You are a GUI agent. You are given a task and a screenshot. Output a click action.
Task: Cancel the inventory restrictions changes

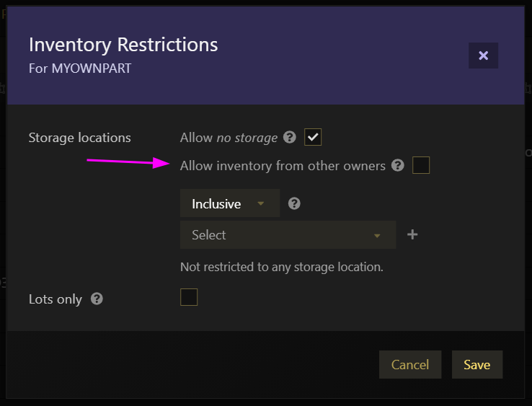(410, 364)
